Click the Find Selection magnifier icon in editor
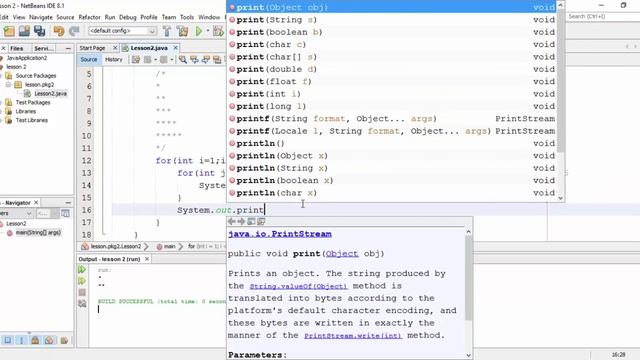 [x=183, y=60]
